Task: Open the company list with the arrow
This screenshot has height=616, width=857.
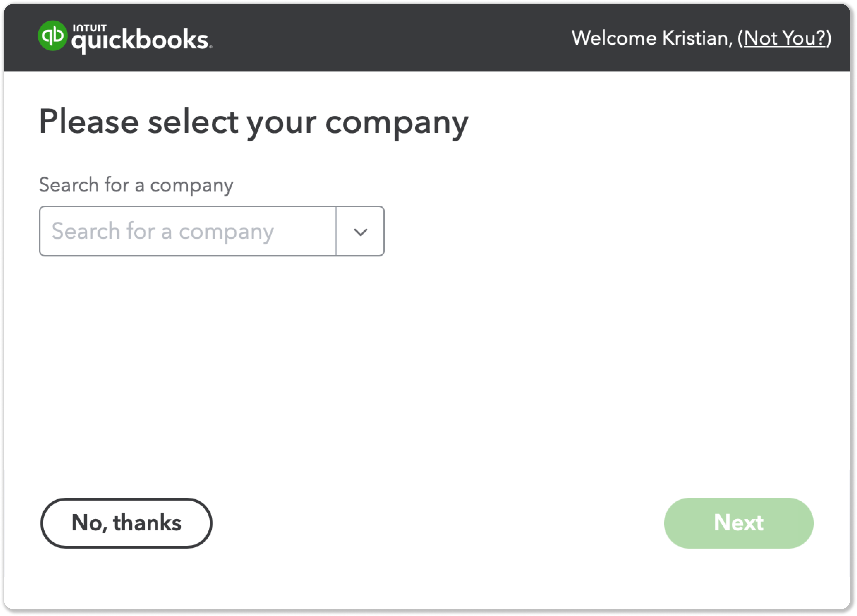Action: (x=360, y=231)
